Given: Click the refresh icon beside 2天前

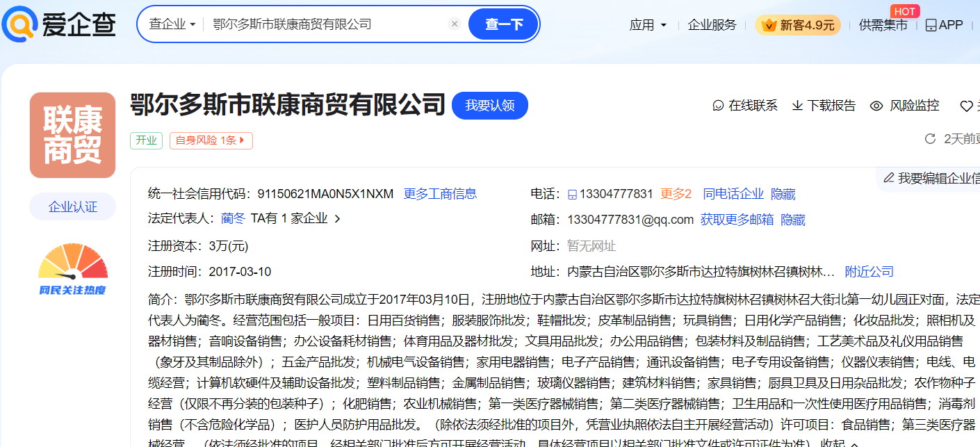Looking at the screenshot, I should coord(930,139).
